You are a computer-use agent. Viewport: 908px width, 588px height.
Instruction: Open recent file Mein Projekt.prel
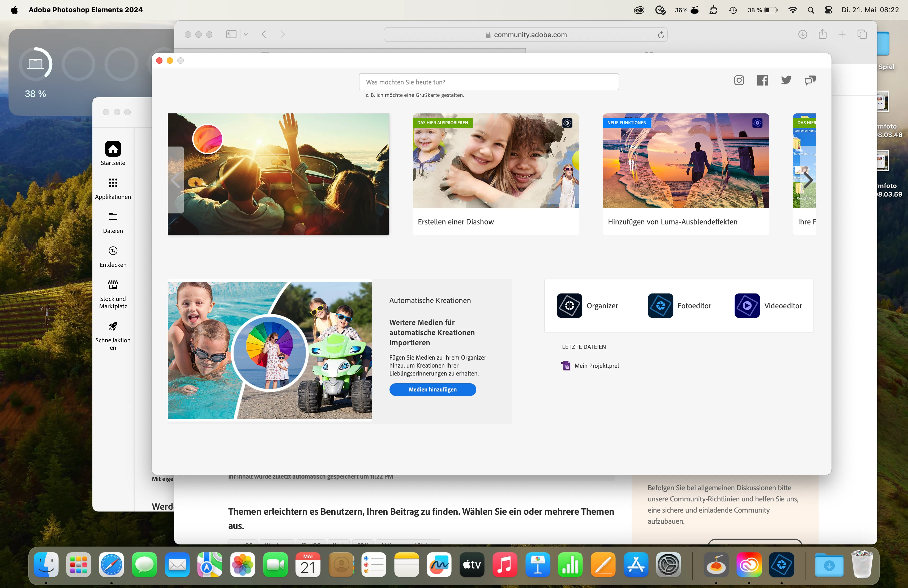tap(596, 365)
